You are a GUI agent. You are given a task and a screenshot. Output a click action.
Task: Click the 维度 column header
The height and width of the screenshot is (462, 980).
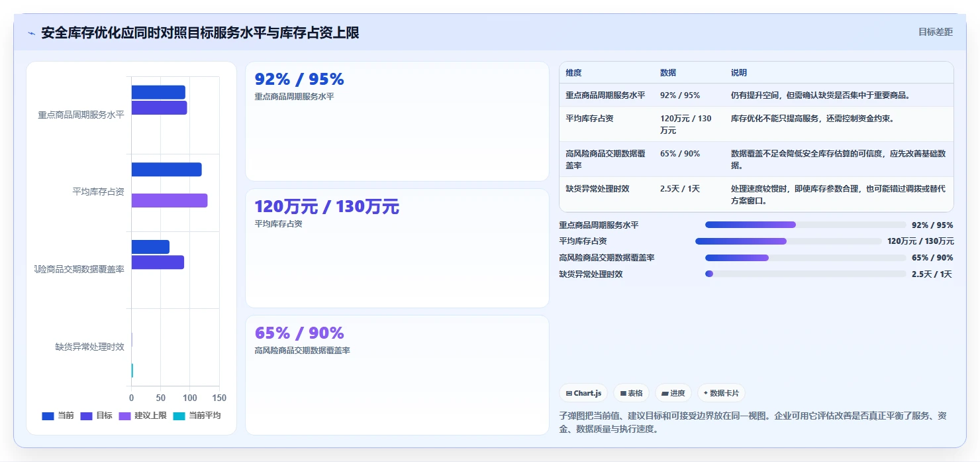(x=573, y=73)
